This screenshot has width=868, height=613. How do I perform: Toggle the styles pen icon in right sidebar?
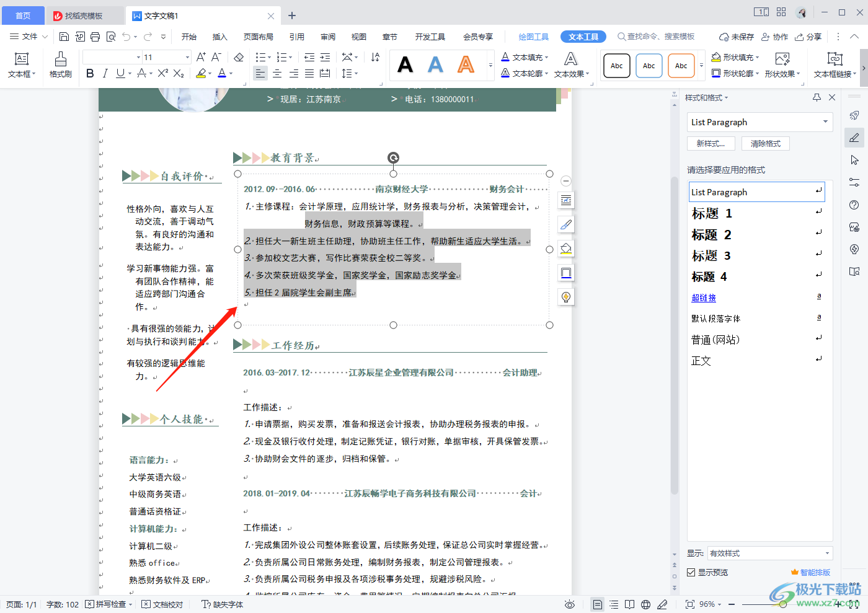point(854,138)
